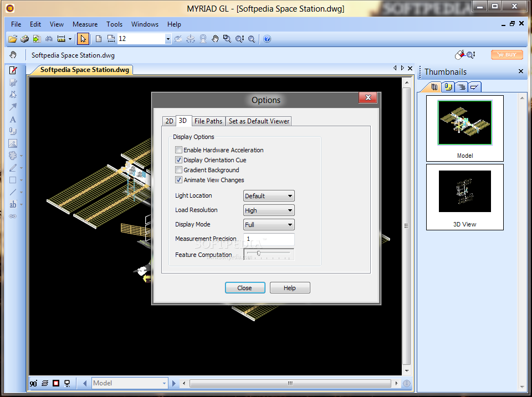This screenshot has height=397, width=532.
Task: Open the Set as Default Viewer tab
Action: click(259, 121)
